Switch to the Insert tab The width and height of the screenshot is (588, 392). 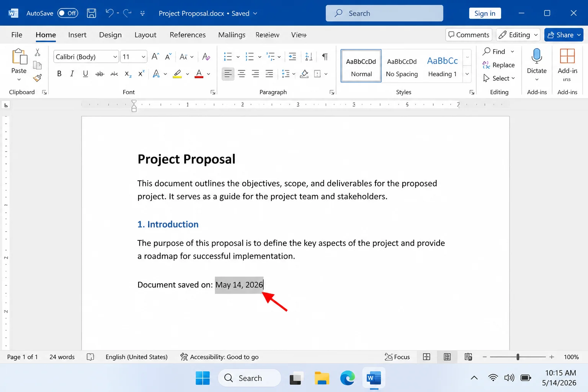[77, 35]
